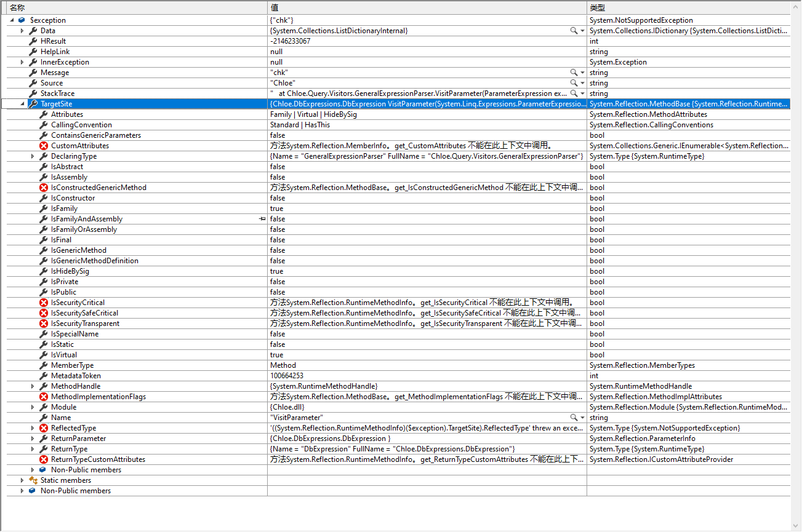Click the error icon beside CustomAttributes
Image resolution: width=802 pixels, height=532 pixels.
tap(42, 145)
